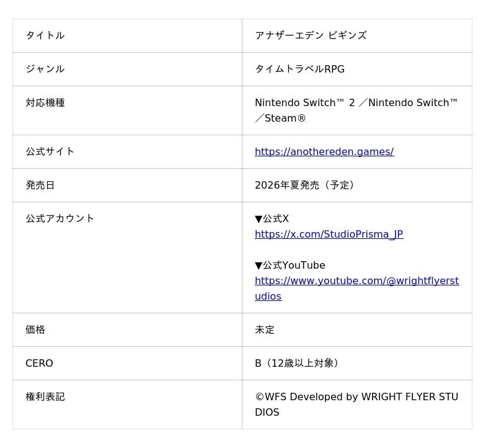Click the アナザーエデン ビギンズ title text
The image size is (496, 448).
[x=311, y=35]
